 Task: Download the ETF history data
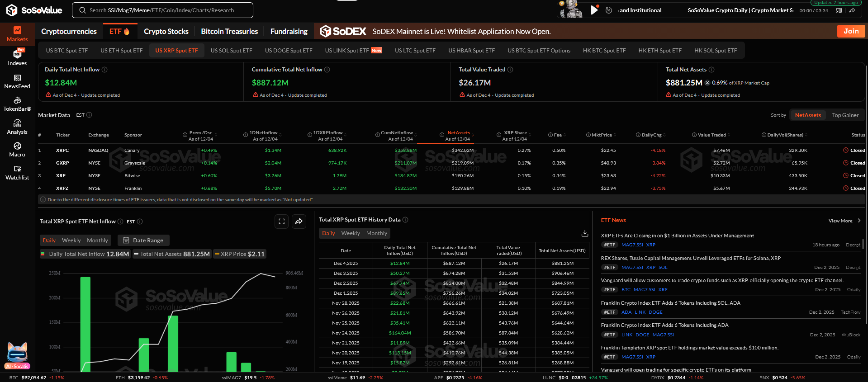coord(585,233)
